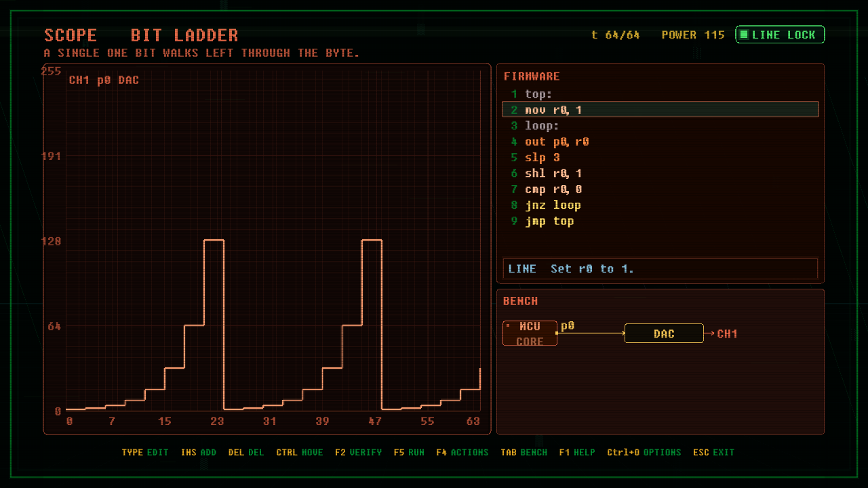Click the p0 port label on bench
Screen dimensions: 868x488
pos(568,326)
